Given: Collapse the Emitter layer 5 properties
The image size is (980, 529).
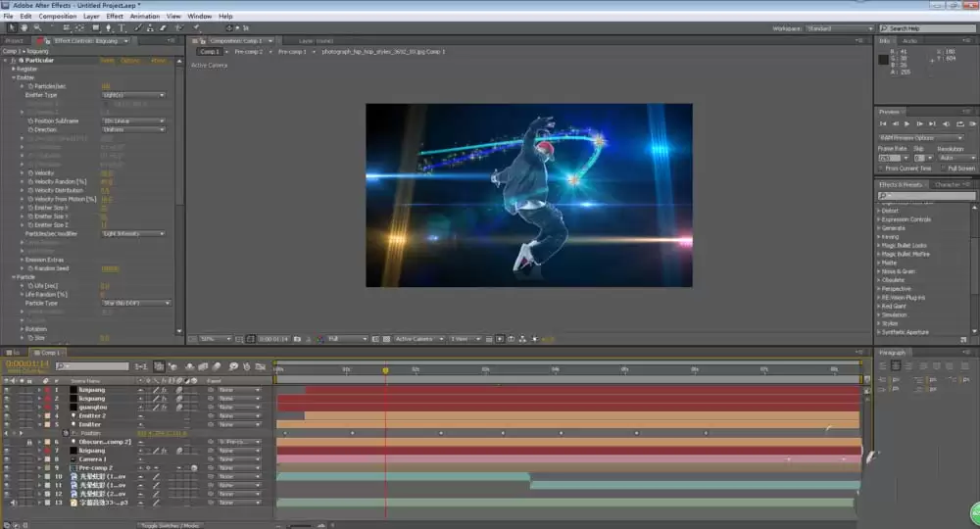Looking at the screenshot, I should click(x=40, y=425).
